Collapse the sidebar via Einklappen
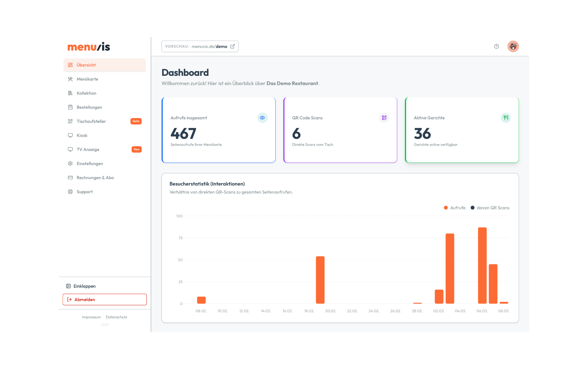The height and width of the screenshot is (369, 588). [81, 286]
